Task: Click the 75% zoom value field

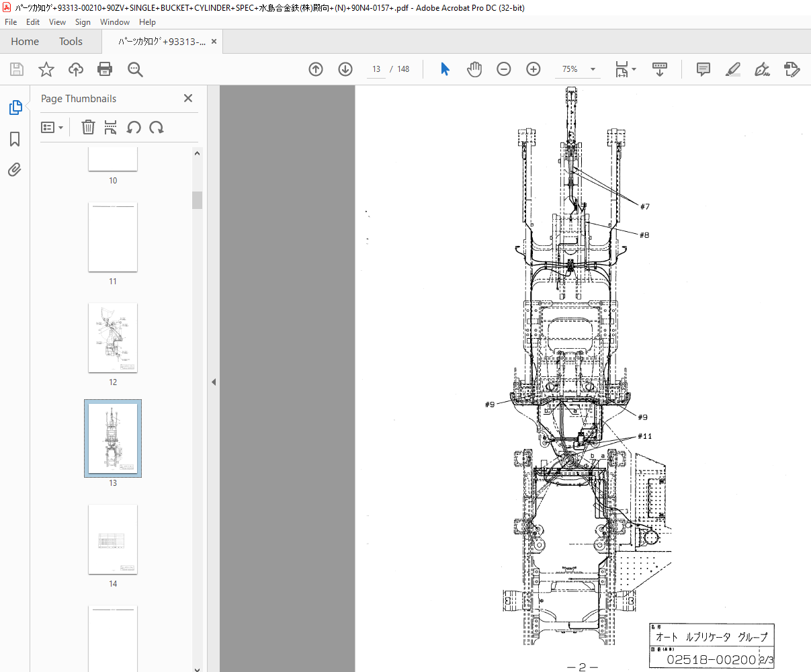Action: pos(570,69)
